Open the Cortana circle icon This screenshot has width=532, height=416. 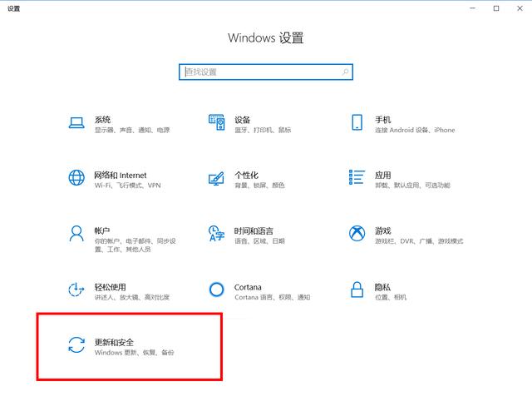pos(216,290)
